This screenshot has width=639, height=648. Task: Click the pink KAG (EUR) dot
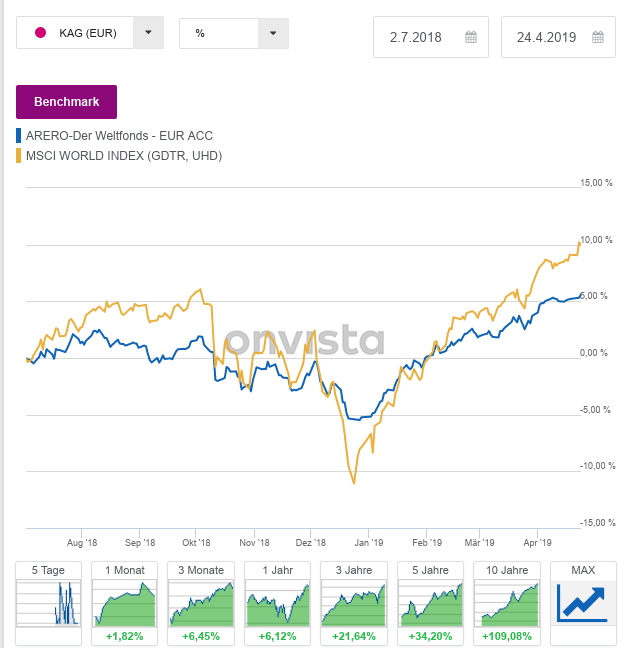tap(41, 33)
